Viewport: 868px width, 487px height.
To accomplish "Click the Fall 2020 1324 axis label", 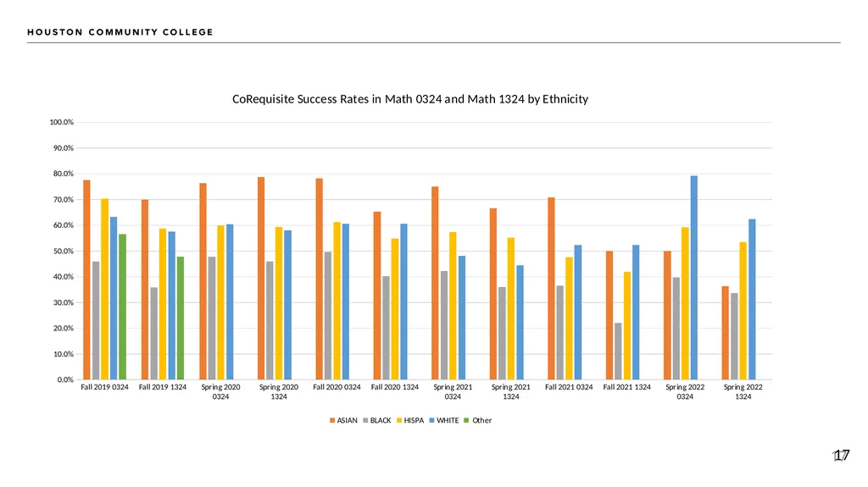I will point(395,387).
